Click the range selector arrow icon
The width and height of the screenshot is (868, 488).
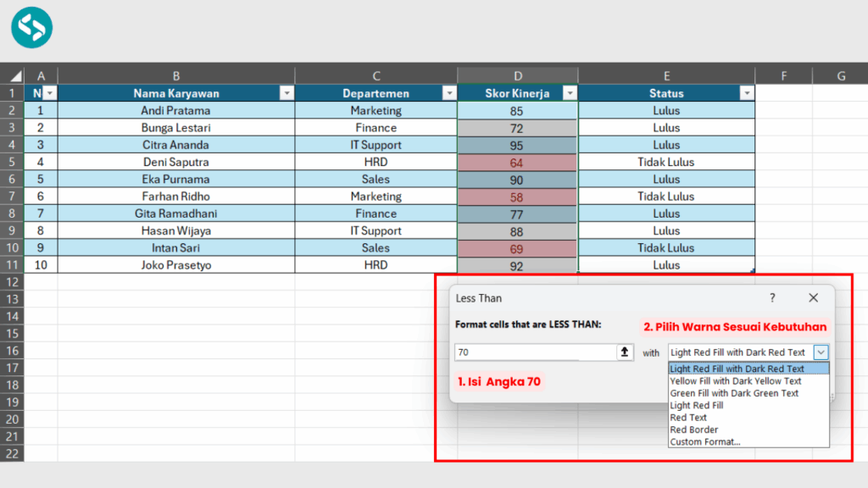[626, 352]
